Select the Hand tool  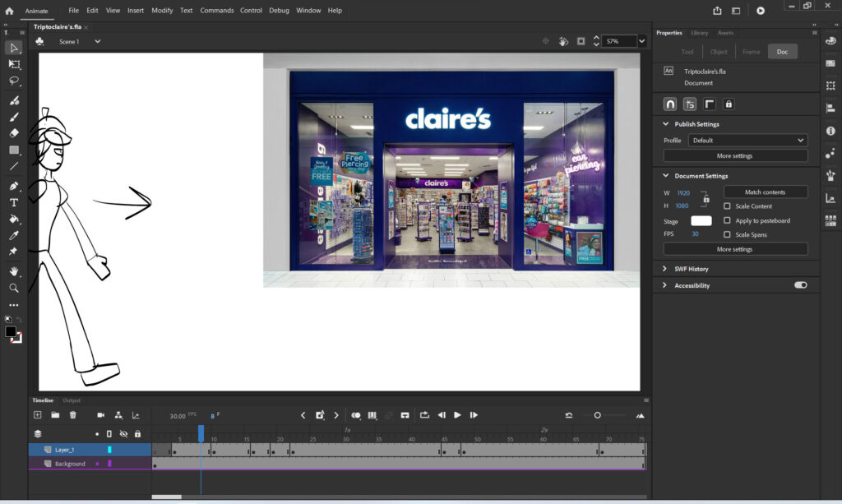click(x=14, y=271)
